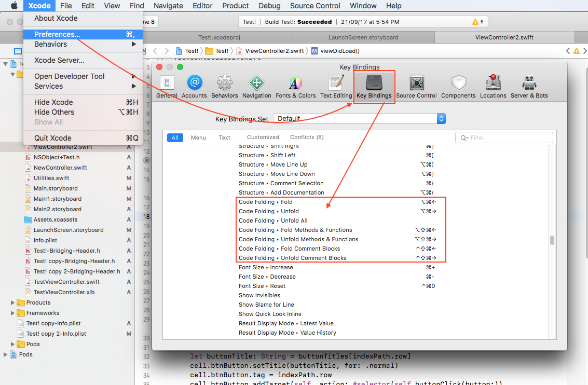588x385 pixels.
Task: Click the TestViewController.xib file icon
Action: tap(28, 292)
